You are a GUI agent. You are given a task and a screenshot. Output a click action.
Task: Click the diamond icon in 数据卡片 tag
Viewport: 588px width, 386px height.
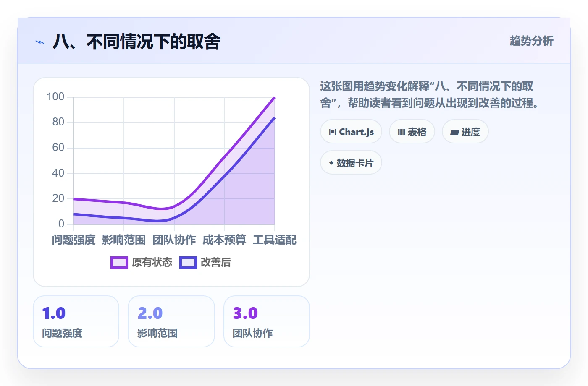coord(331,163)
